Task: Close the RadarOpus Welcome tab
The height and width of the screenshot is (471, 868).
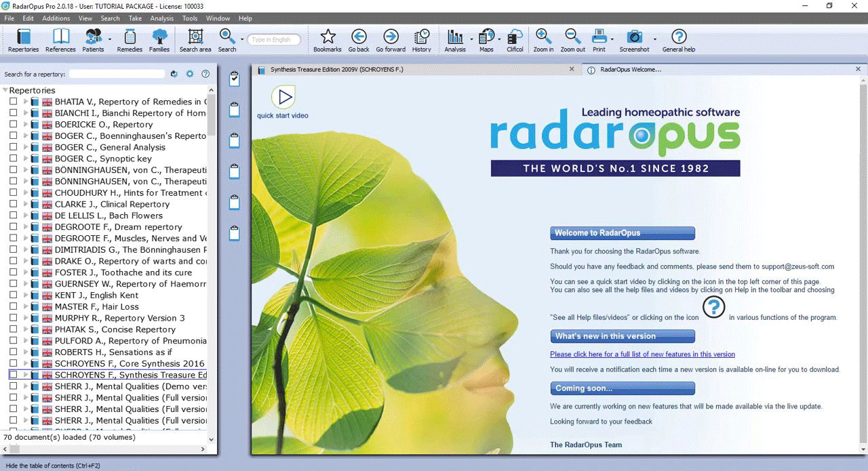Action: point(859,69)
